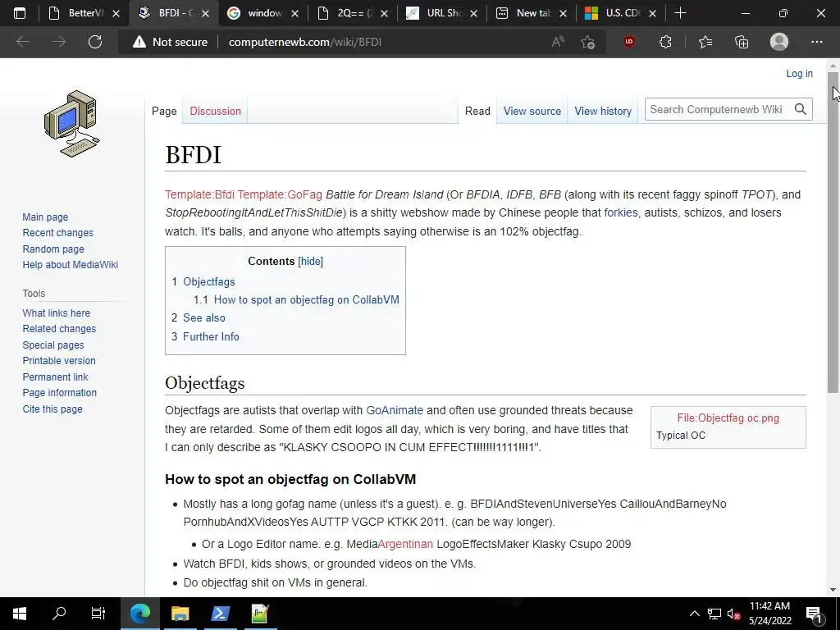Click Microsoft Edge on the taskbar
The width and height of the screenshot is (840, 630).
coord(140,614)
